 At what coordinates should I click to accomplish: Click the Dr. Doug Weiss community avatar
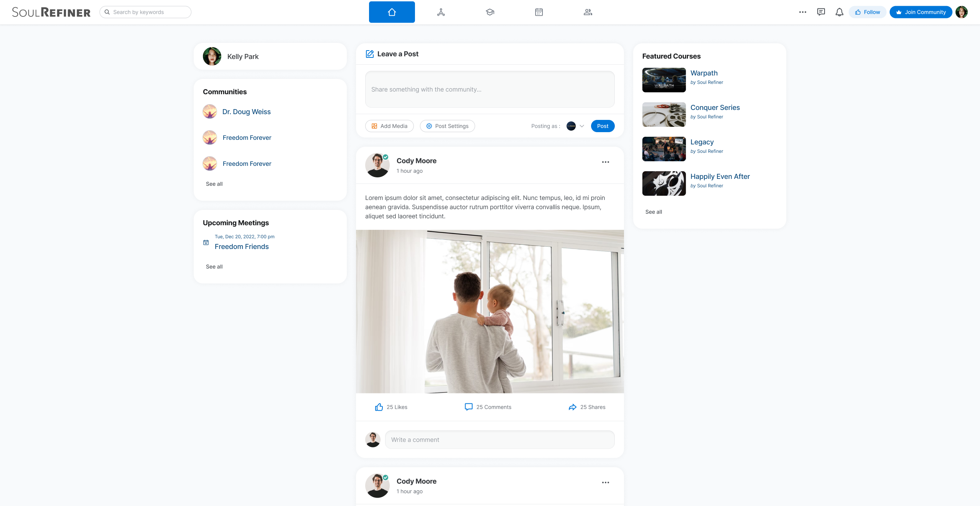pos(210,111)
